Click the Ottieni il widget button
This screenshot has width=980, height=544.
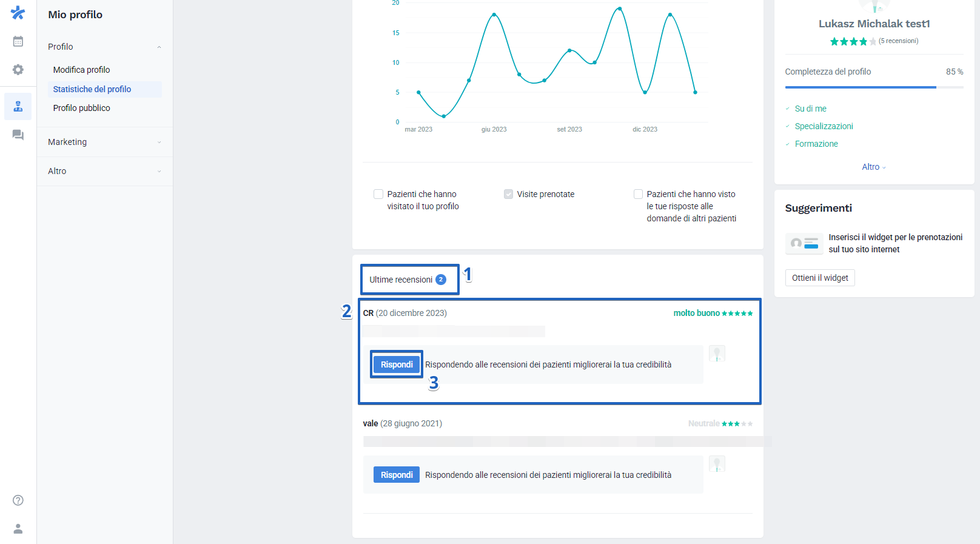[x=820, y=278]
